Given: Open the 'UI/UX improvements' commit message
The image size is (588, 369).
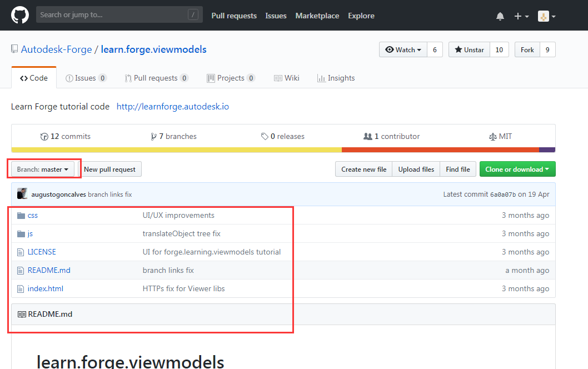Looking at the screenshot, I should click(x=178, y=215).
